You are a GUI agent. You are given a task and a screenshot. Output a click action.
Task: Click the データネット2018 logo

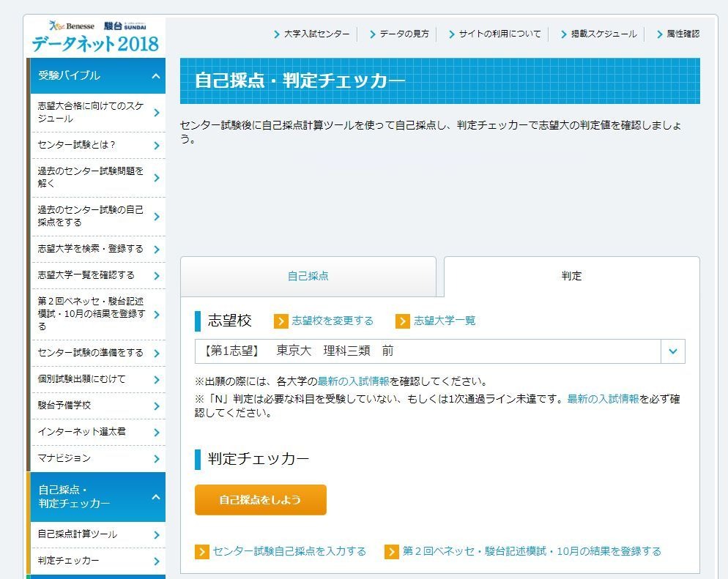[x=95, y=37]
